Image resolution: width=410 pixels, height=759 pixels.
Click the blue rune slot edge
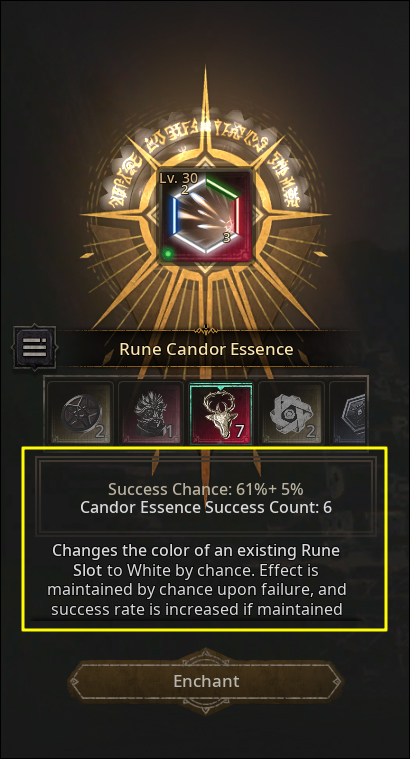tap(175, 214)
